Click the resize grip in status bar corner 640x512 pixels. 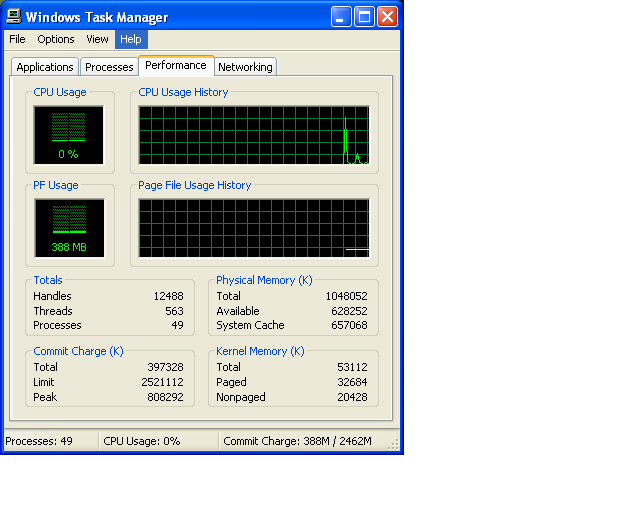(393, 445)
